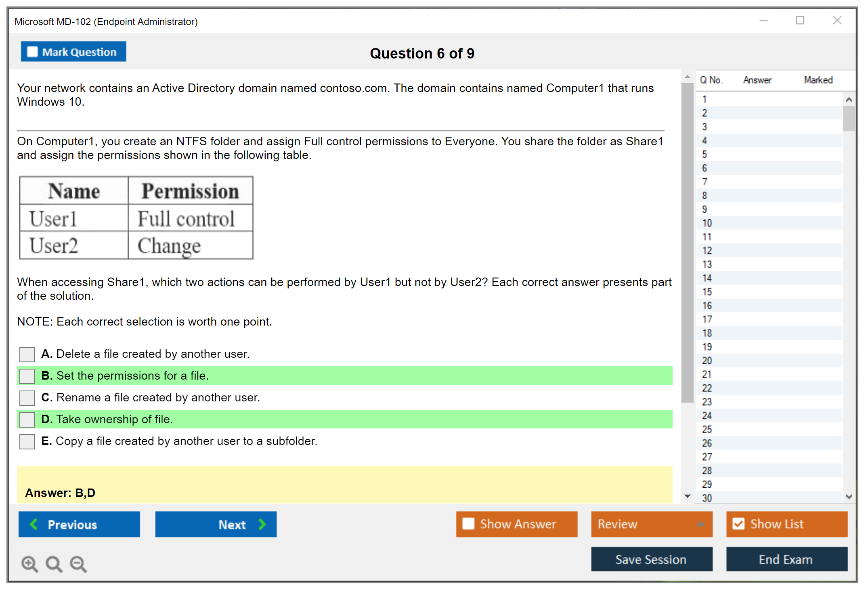Click question pane scroll-down arrow
Viewport: 868px width, 593px height.
pos(688,496)
